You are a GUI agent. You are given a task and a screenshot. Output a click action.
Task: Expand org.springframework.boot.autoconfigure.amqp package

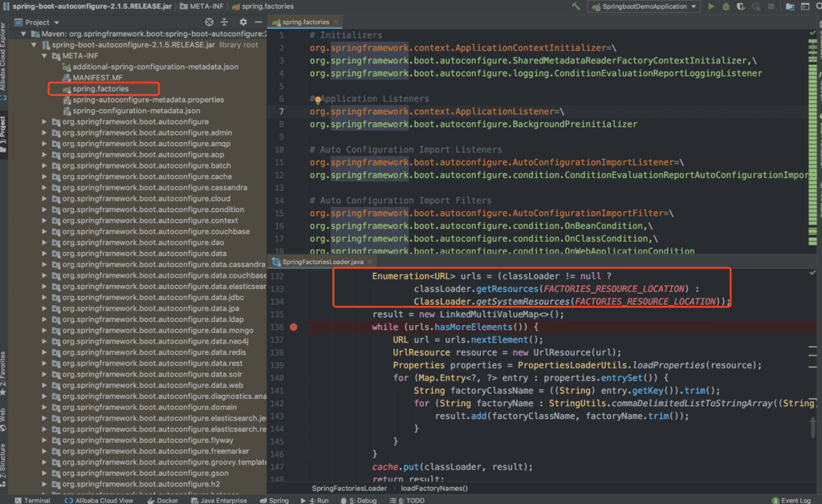tap(45, 144)
